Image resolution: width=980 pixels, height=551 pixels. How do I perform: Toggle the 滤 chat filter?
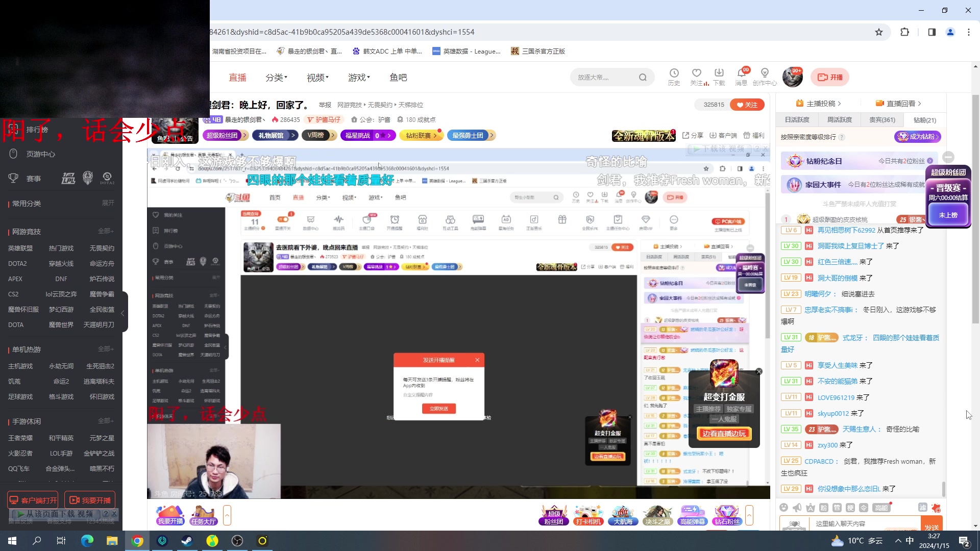tap(923, 507)
